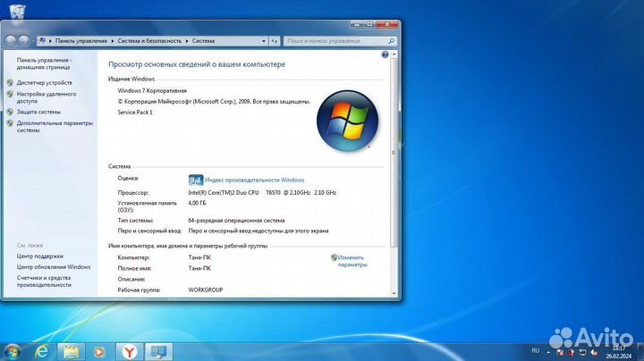Open Счетчики и средства производительности link
The height and width of the screenshot is (361, 644).
pos(44,281)
